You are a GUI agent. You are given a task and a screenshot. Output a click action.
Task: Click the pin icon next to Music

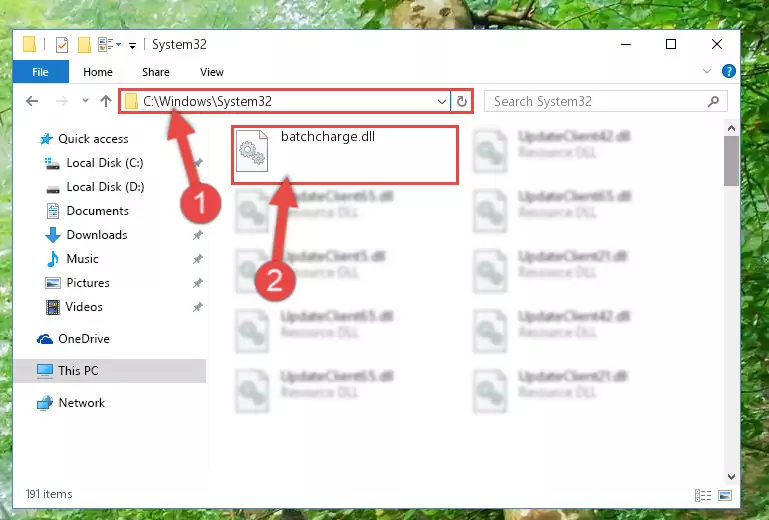tap(198, 259)
